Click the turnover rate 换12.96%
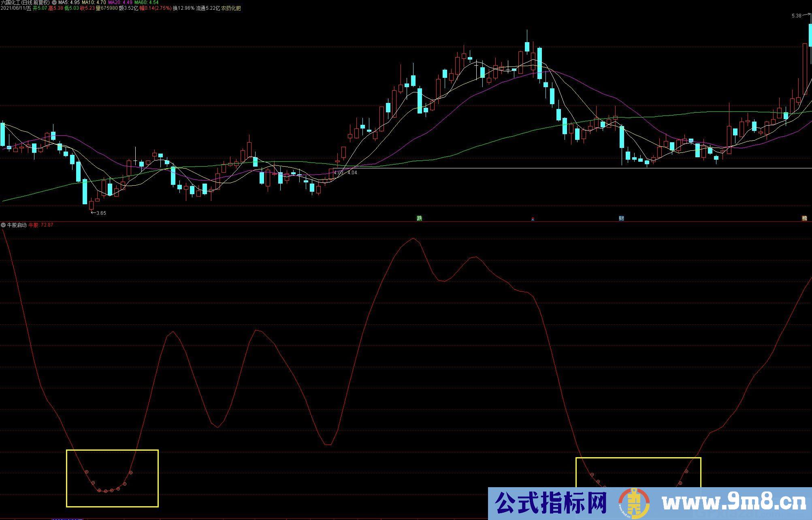Image resolution: width=812 pixels, height=520 pixels. 183,8
